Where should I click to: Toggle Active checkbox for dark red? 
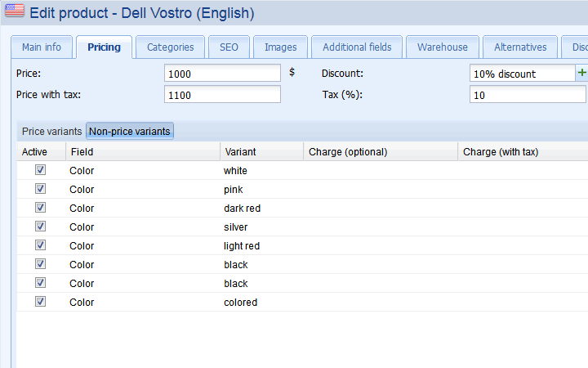pos(41,207)
